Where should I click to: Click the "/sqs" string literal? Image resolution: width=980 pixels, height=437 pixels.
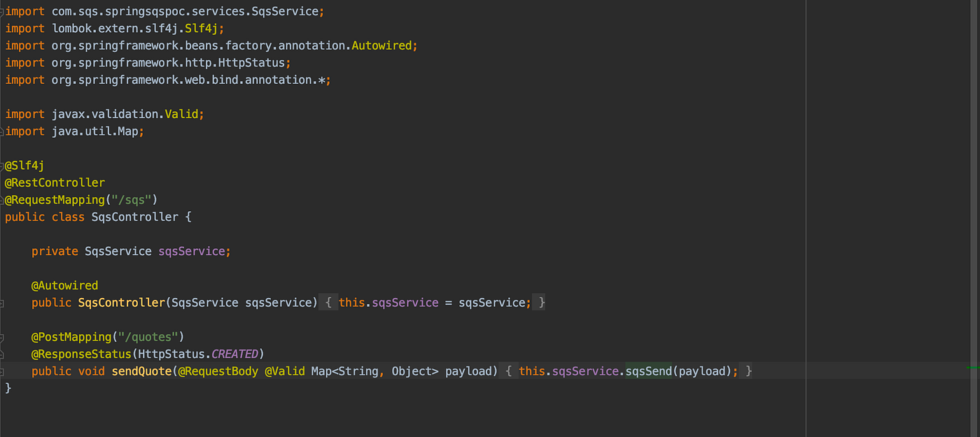pyautogui.click(x=132, y=200)
